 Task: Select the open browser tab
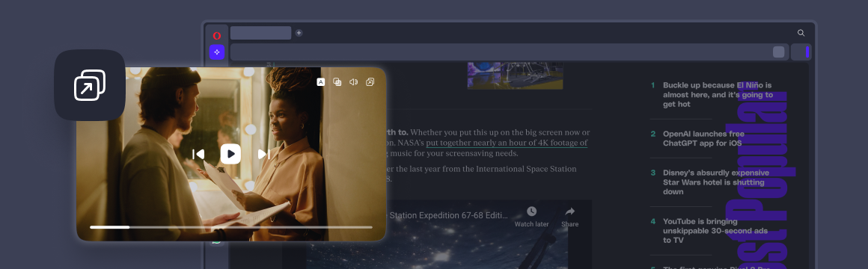260,33
